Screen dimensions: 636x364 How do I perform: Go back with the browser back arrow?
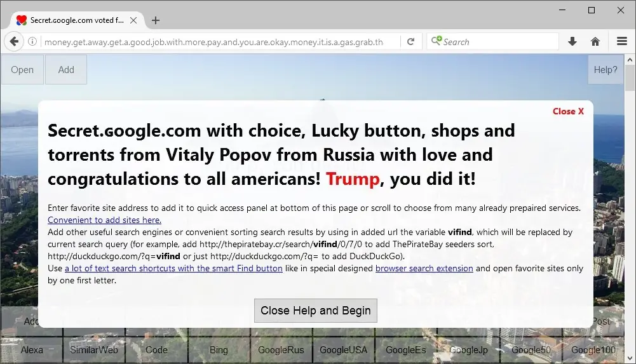[x=14, y=41]
